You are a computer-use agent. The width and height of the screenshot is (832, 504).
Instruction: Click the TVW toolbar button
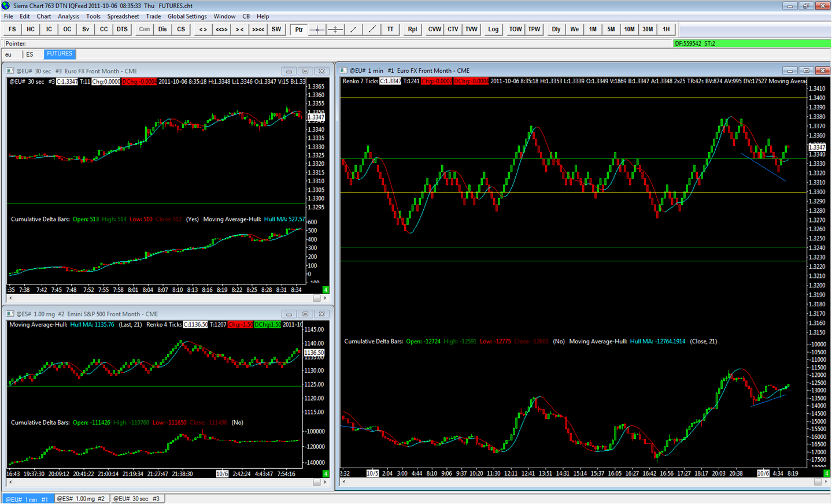point(471,29)
